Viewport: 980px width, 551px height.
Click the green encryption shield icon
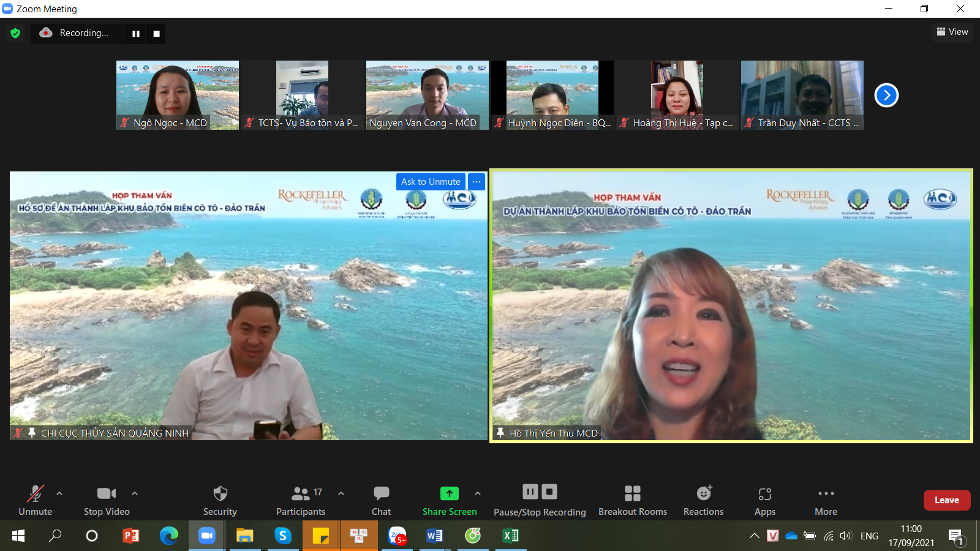(15, 33)
